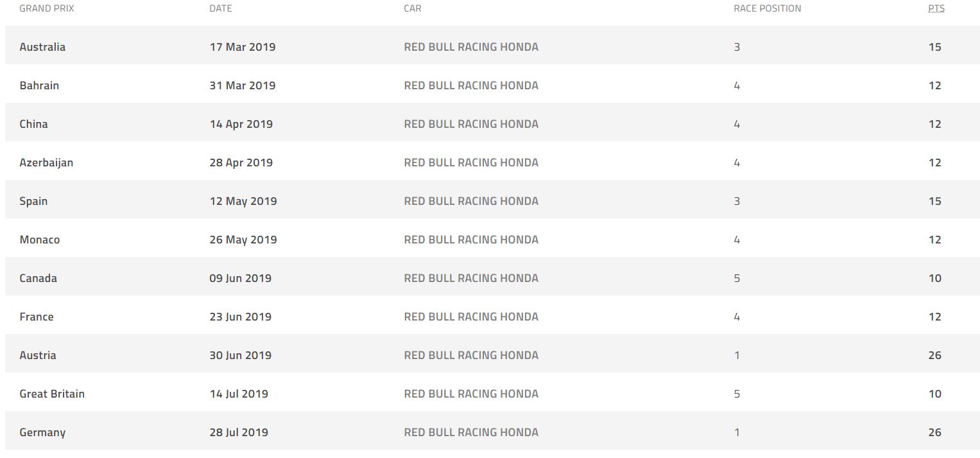Click the PTS column header
Screen dimensions: 980x458
coord(936,8)
